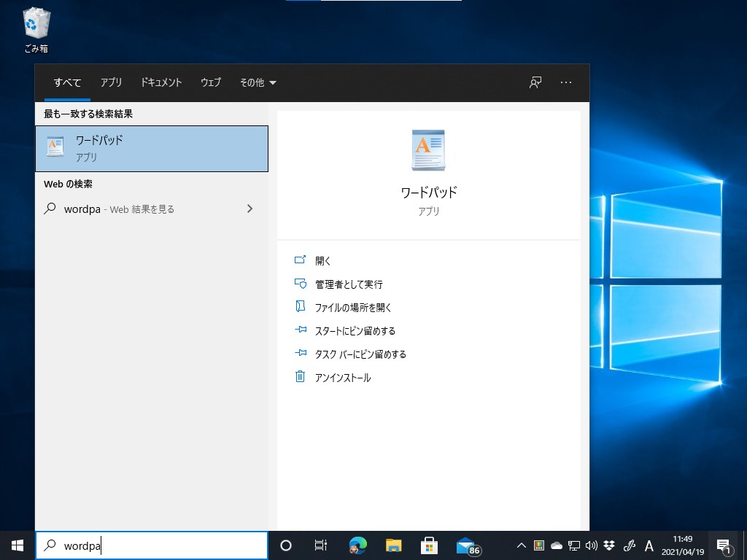Viewport: 747px width, 560px height.
Task: Expand the wordpa web results chevron
Action: [249, 209]
